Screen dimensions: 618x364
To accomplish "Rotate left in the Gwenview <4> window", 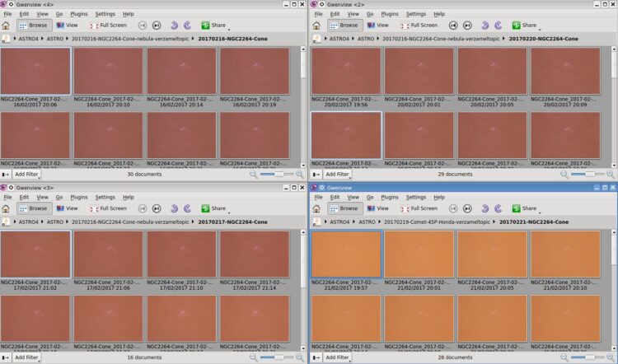I will (x=174, y=26).
